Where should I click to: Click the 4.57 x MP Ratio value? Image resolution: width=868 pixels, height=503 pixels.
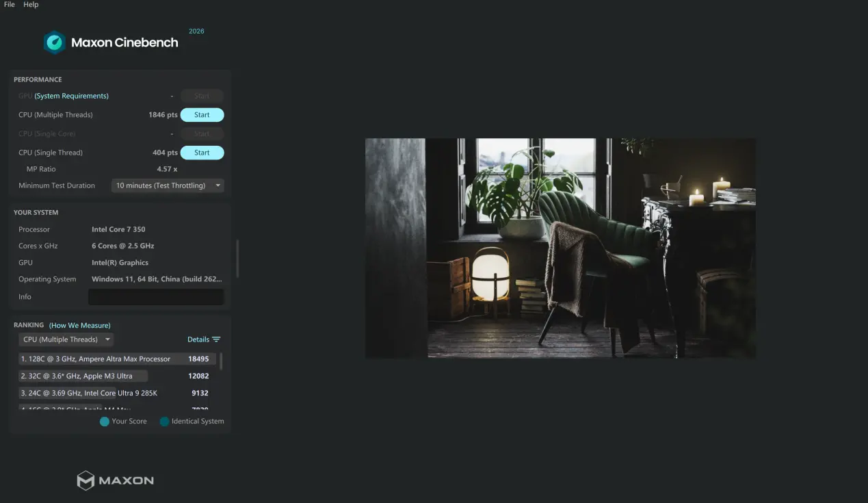[x=167, y=169]
